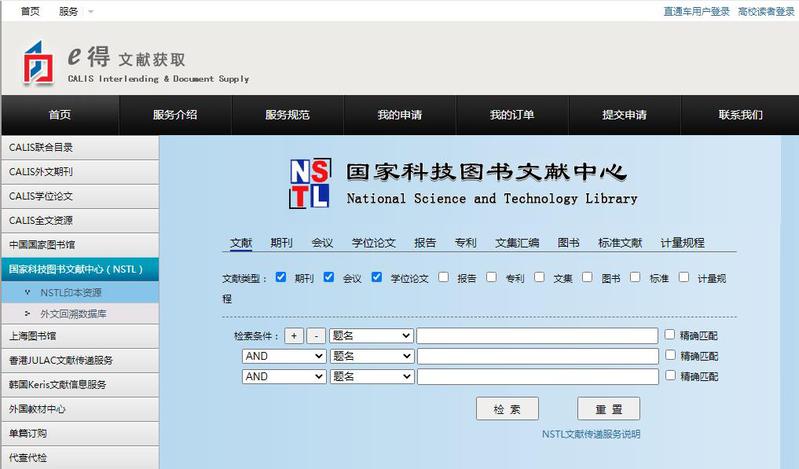Enable the 专利 document type checkbox
This screenshot has width=799, height=469.
(x=492, y=277)
